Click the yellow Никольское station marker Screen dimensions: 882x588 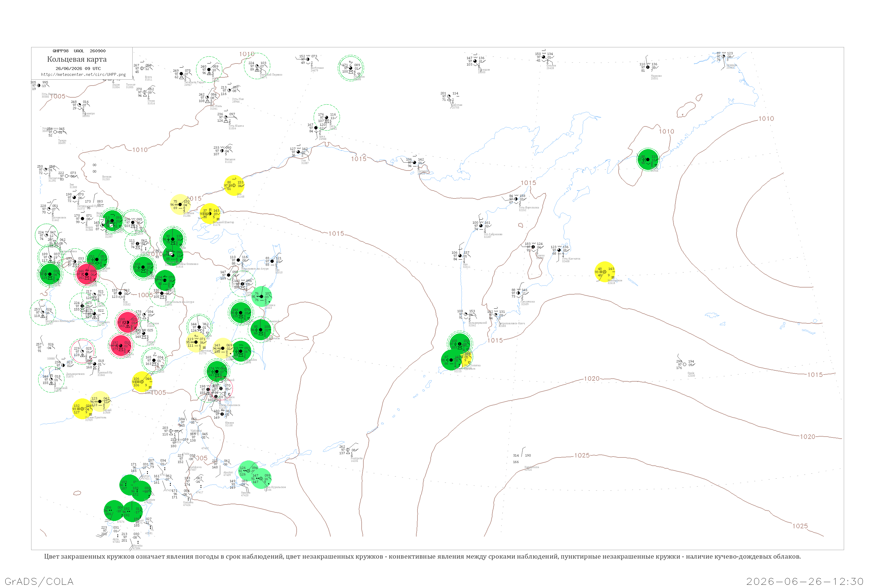click(604, 271)
